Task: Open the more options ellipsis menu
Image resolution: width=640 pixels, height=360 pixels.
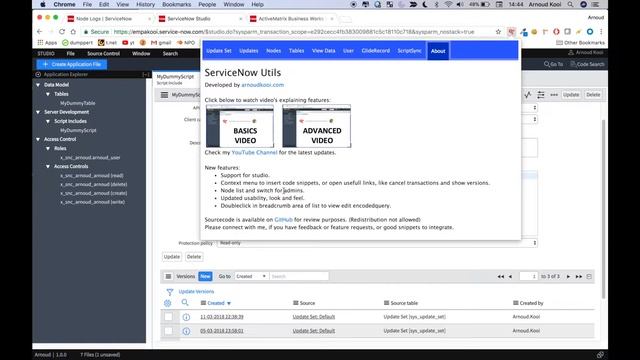Action: click(x=554, y=95)
